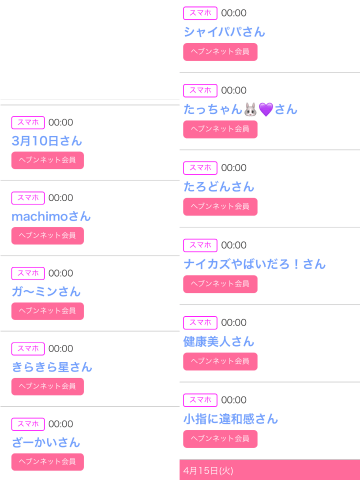Visit ナイカズやばいだろ！さん's page
The width and height of the screenshot is (360, 480).
254,264
